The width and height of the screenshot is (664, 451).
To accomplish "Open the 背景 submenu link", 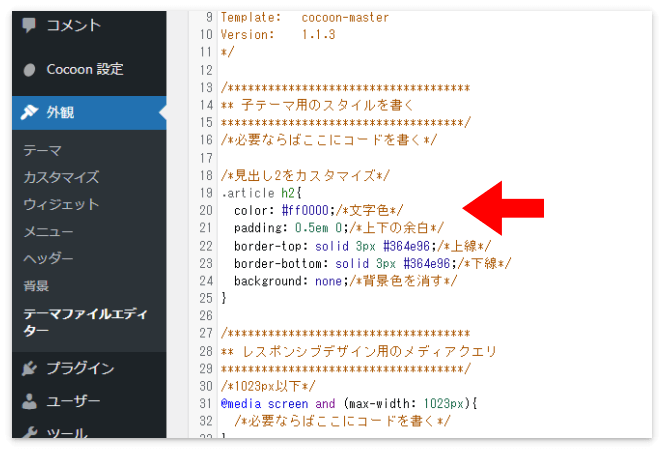I will pyautogui.click(x=36, y=286).
